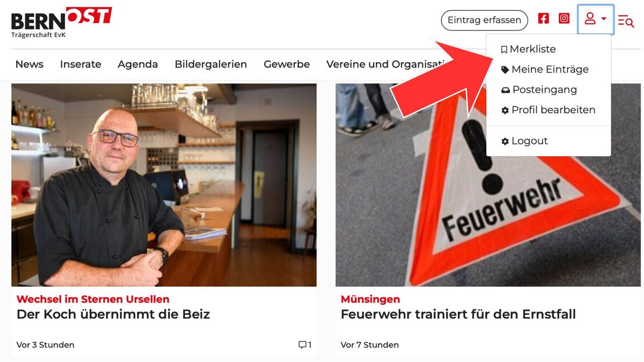Click the BERN OST logo

pos(62,23)
